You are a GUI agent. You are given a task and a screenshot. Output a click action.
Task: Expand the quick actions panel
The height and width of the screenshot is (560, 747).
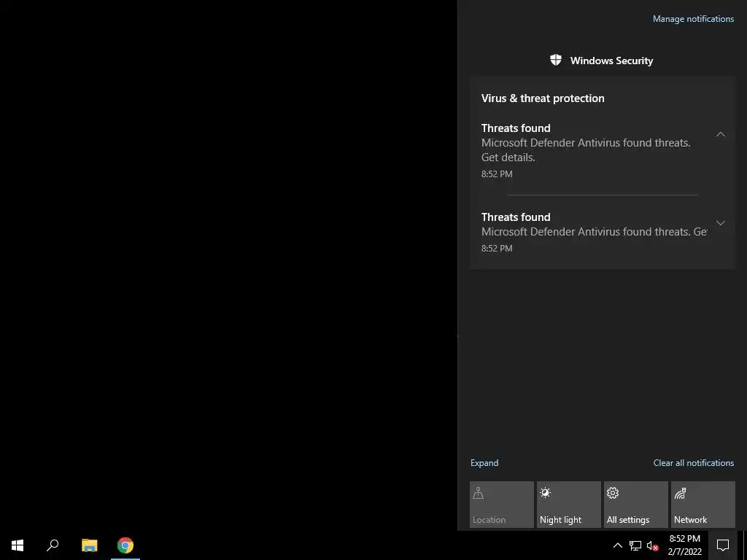point(484,463)
